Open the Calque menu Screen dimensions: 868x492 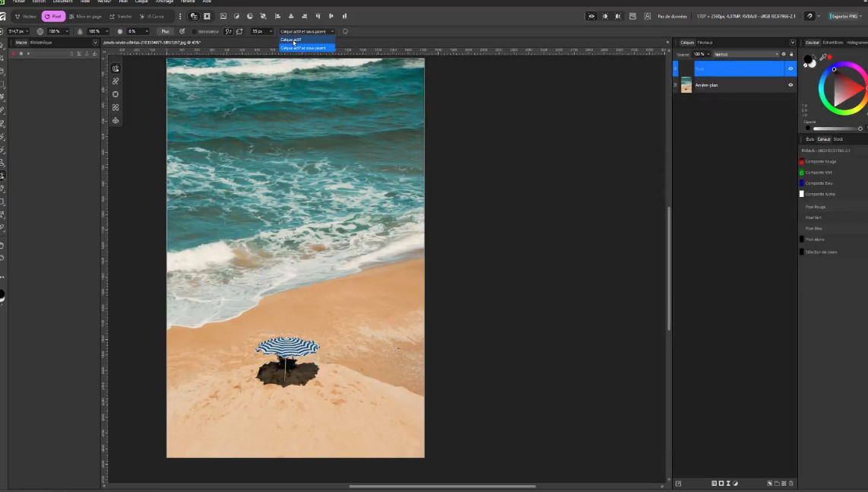coord(141,2)
